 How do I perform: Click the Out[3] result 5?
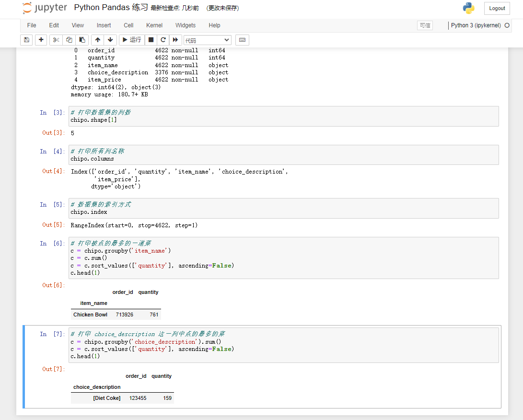(x=72, y=133)
